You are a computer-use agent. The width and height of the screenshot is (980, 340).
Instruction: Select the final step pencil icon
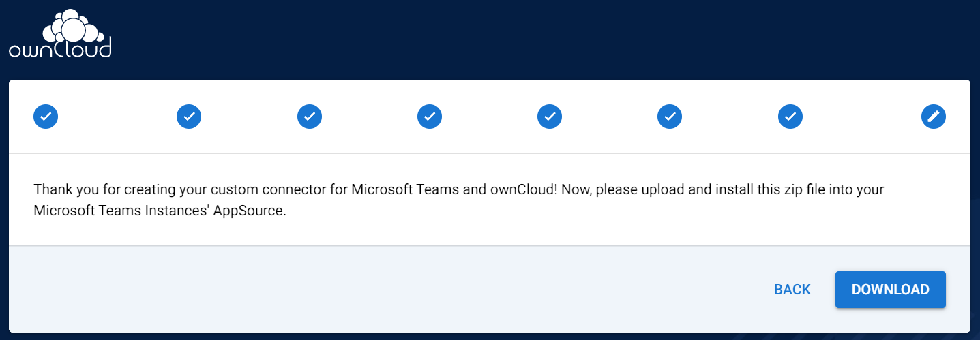[x=934, y=117]
